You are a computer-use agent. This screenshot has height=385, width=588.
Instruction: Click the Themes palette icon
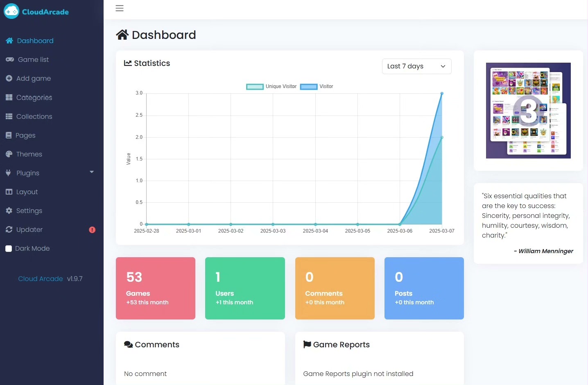pos(9,154)
